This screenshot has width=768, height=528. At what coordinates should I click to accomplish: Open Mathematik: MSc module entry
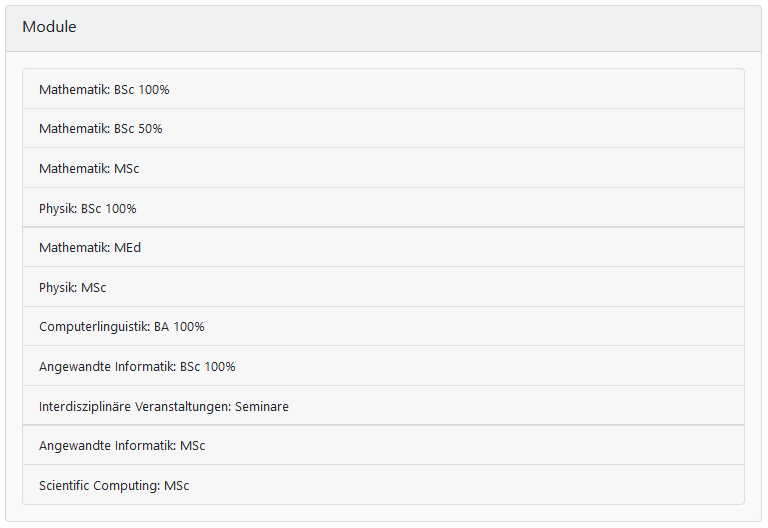tap(89, 169)
